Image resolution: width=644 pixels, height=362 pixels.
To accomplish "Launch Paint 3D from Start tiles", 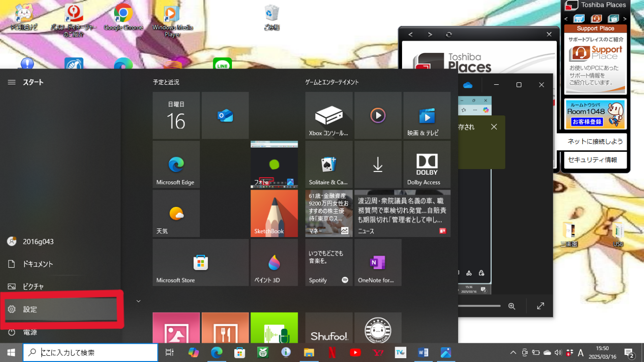I will click(274, 262).
